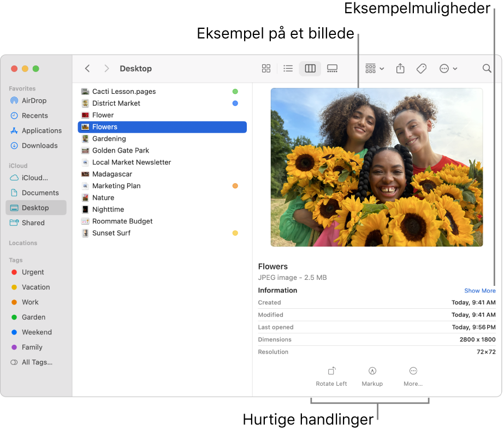Select Desktop in the sidebar
This screenshot has width=504, height=431.
[36, 208]
